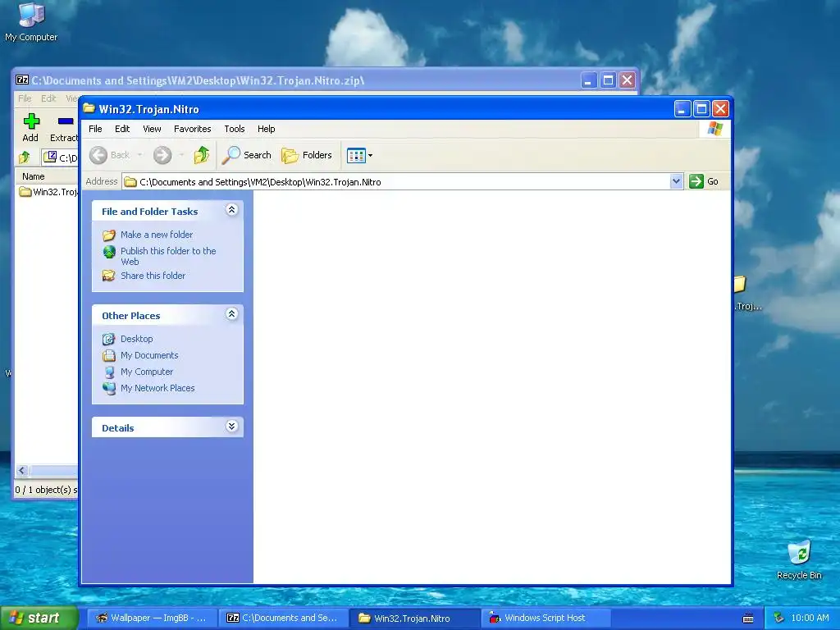840x630 pixels.
Task: Click Share this folder
Action: pyautogui.click(x=153, y=276)
